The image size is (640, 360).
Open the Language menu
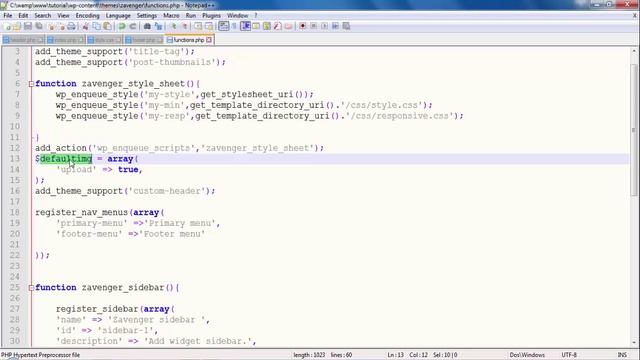point(118,16)
